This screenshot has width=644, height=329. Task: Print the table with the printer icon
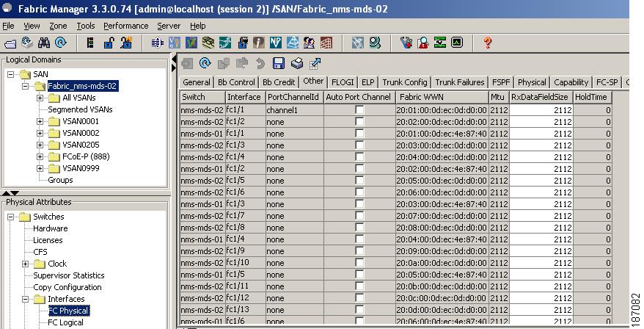[297, 63]
